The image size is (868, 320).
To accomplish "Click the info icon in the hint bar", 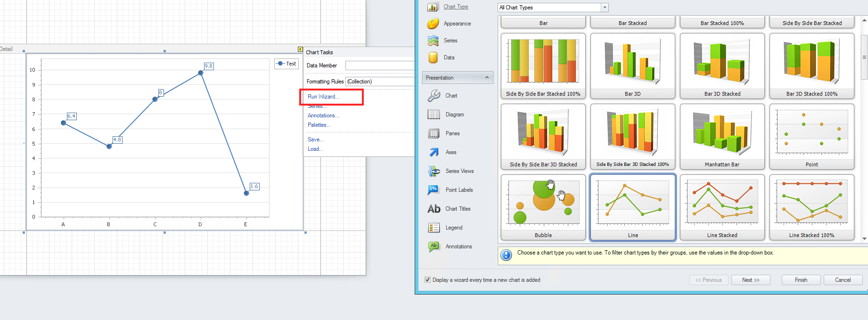I will pyautogui.click(x=506, y=255).
